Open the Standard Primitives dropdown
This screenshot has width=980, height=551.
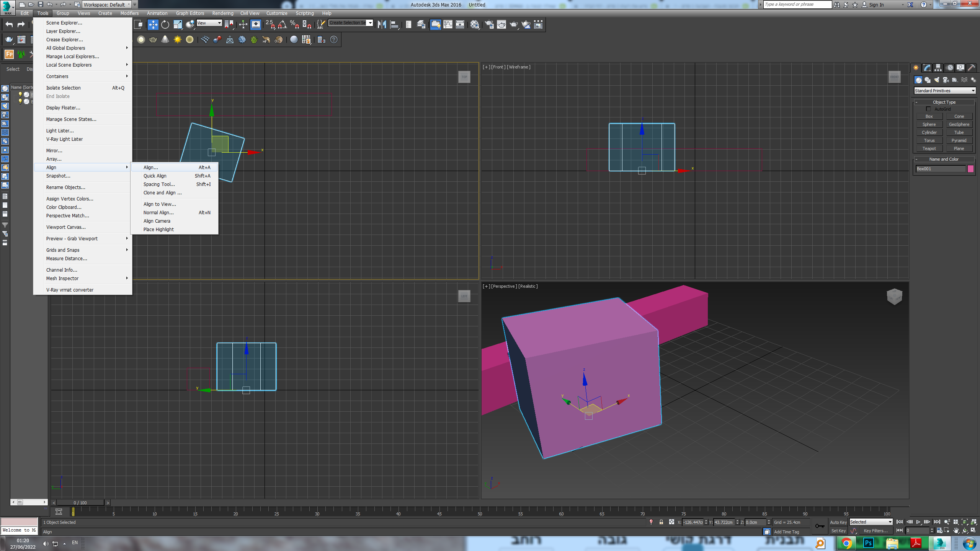(944, 91)
